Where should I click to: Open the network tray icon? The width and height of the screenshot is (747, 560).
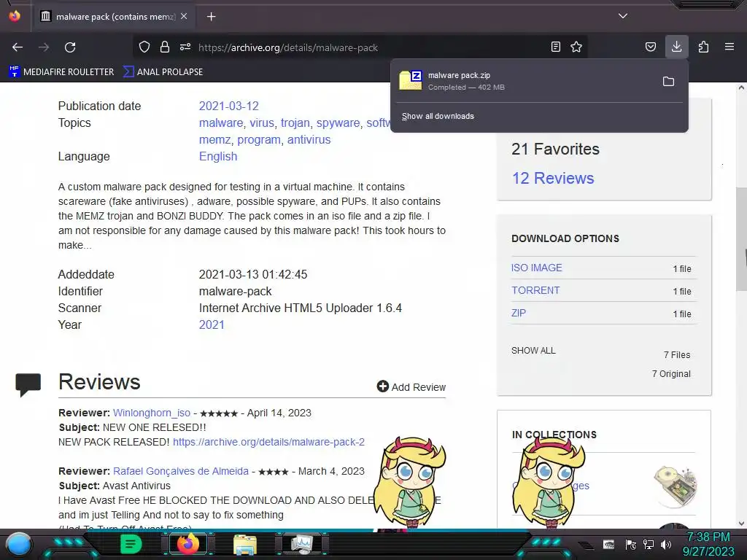[648, 544]
